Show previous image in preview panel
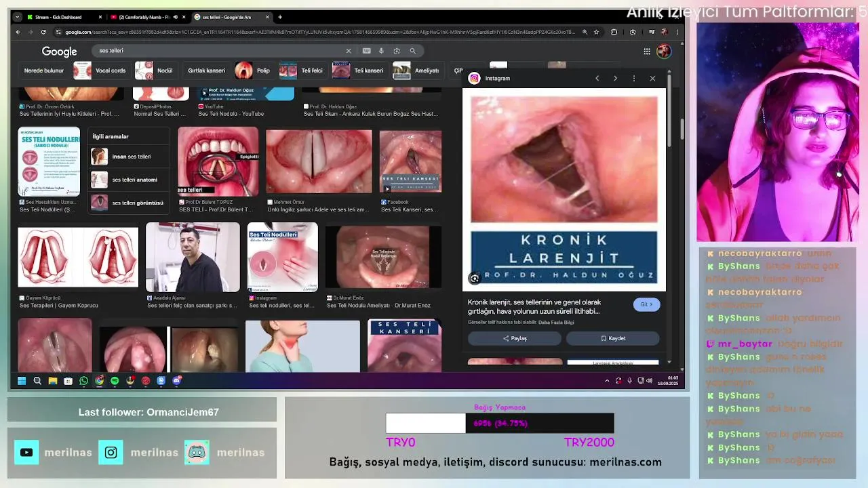 [x=597, y=79]
